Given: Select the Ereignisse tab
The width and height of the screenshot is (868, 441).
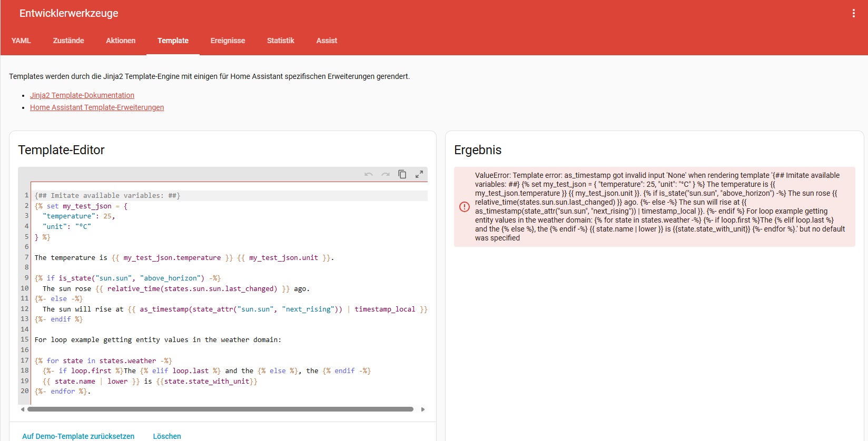Looking at the screenshot, I should pyautogui.click(x=228, y=41).
